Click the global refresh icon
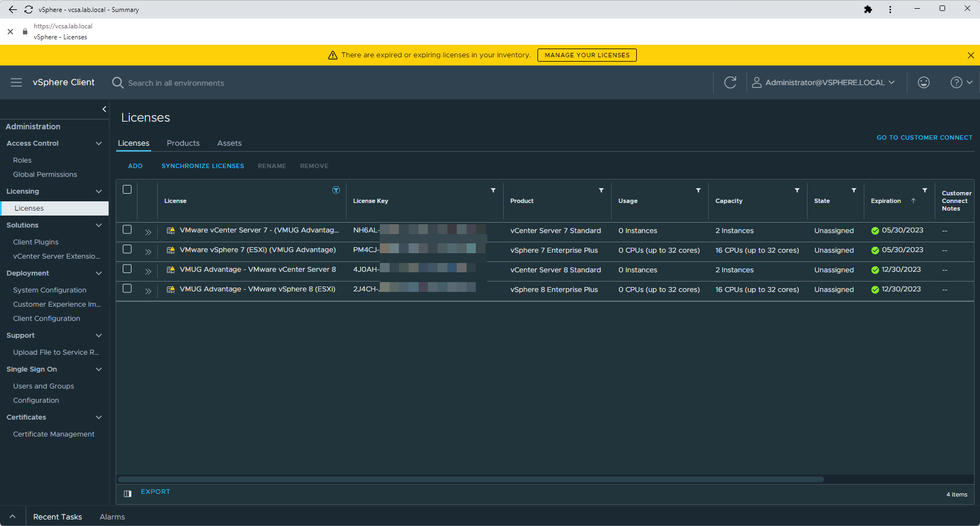Viewport: 980px width, 526px height. click(x=730, y=82)
